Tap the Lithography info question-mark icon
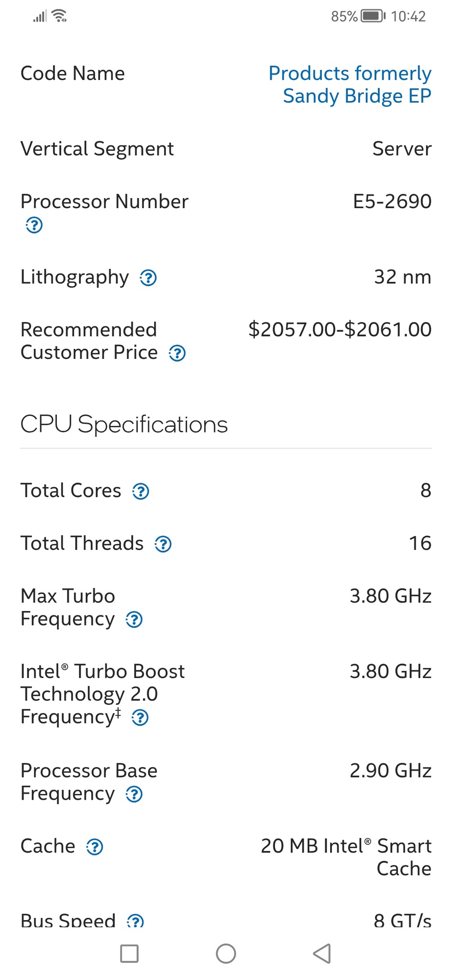The image size is (452, 980). tap(148, 278)
